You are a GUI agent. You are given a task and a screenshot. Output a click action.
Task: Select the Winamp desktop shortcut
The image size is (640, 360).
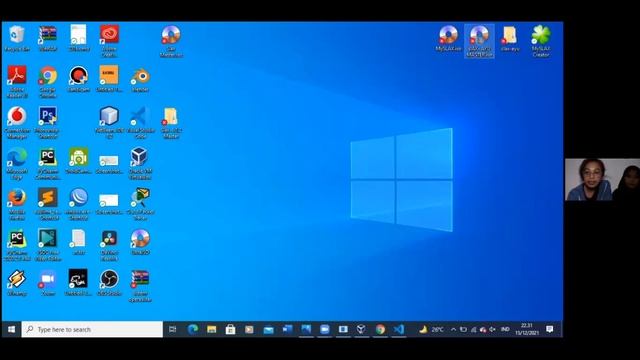tap(17, 283)
